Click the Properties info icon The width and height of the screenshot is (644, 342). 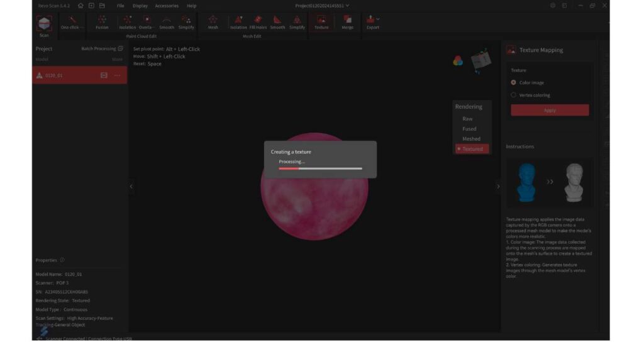[x=62, y=260]
